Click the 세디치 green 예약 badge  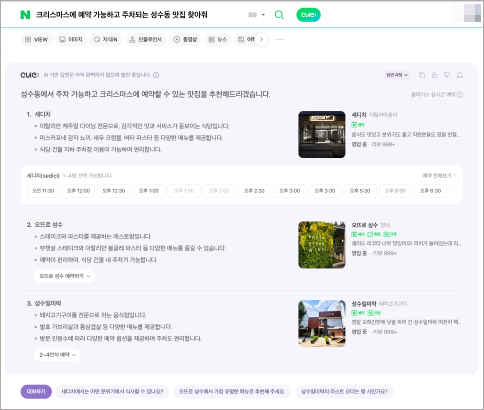pyautogui.click(x=358, y=125)
